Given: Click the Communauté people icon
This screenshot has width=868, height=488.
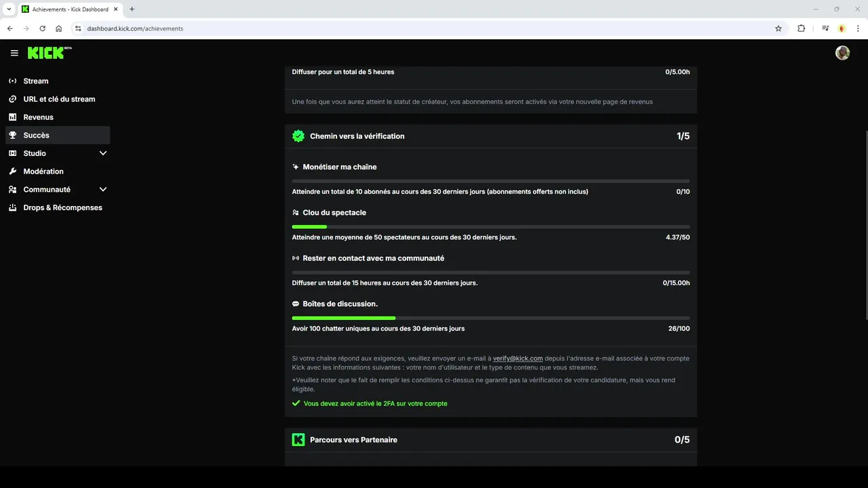Looking at the screenshot, I should pyautogui.click(x=12, y=190).
